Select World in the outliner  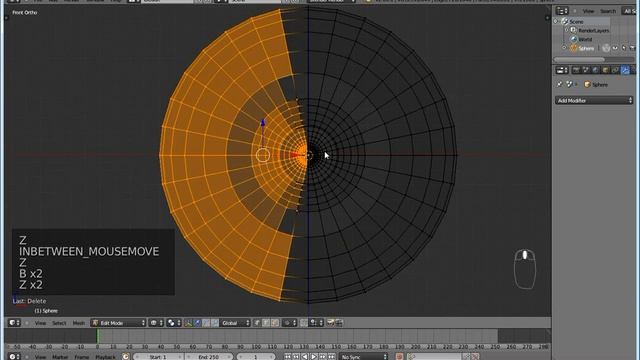coord(586,39)
